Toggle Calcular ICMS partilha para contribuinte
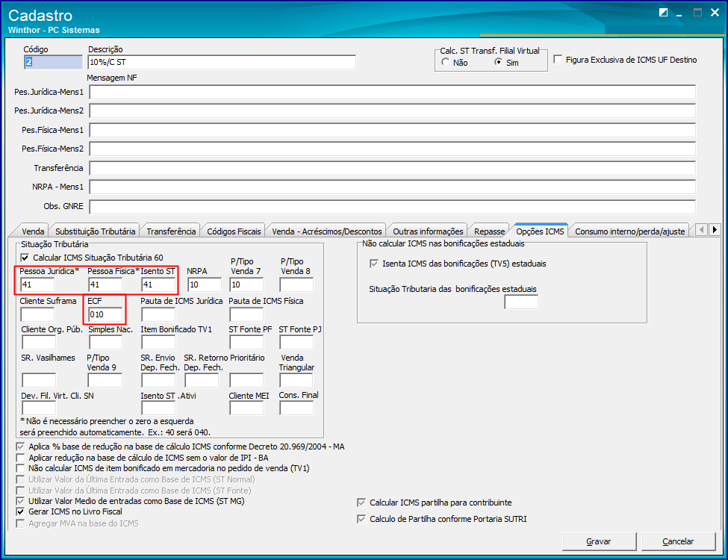 click(x=361, y=503)
